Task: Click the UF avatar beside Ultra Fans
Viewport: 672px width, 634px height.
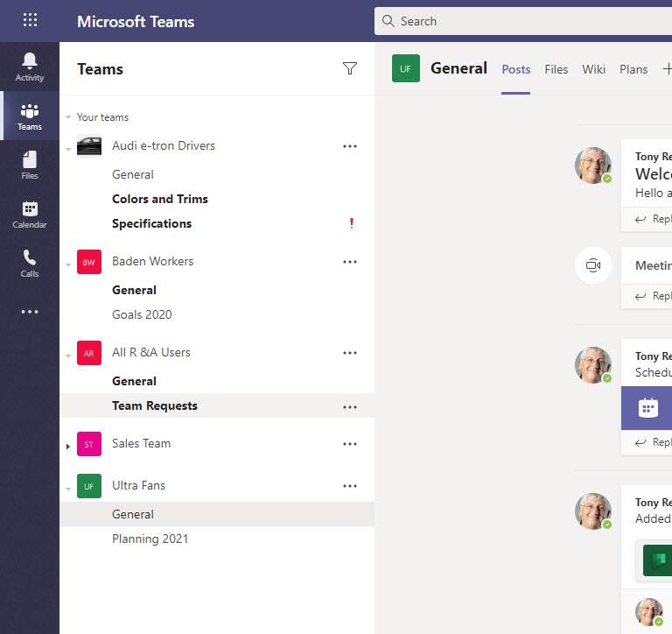Action: (x=89, y=486)
